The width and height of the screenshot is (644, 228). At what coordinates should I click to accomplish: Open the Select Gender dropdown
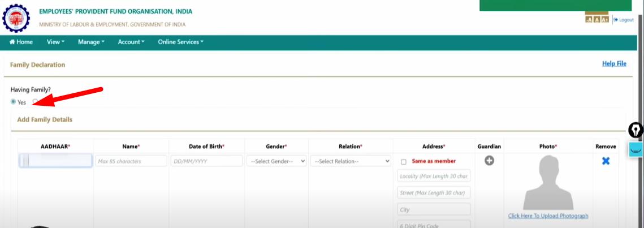[278, 161]
